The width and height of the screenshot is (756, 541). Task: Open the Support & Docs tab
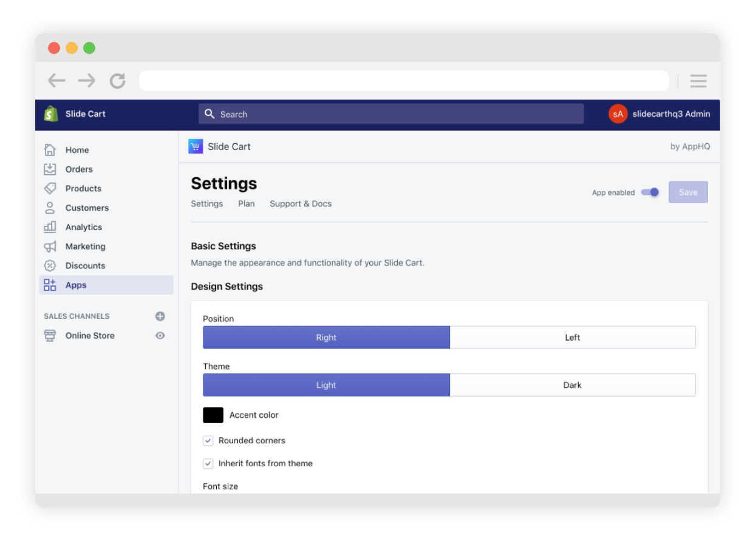[301, 203]
